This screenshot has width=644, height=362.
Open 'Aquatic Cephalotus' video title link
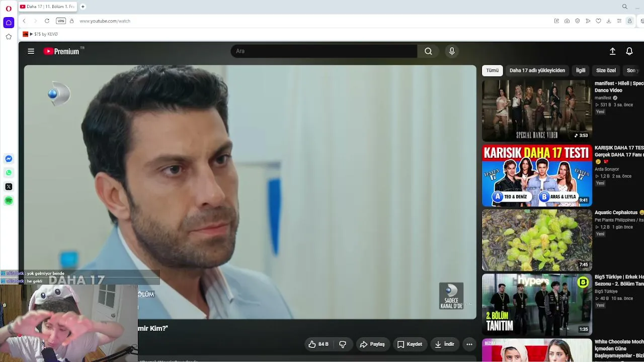[619, 213]
